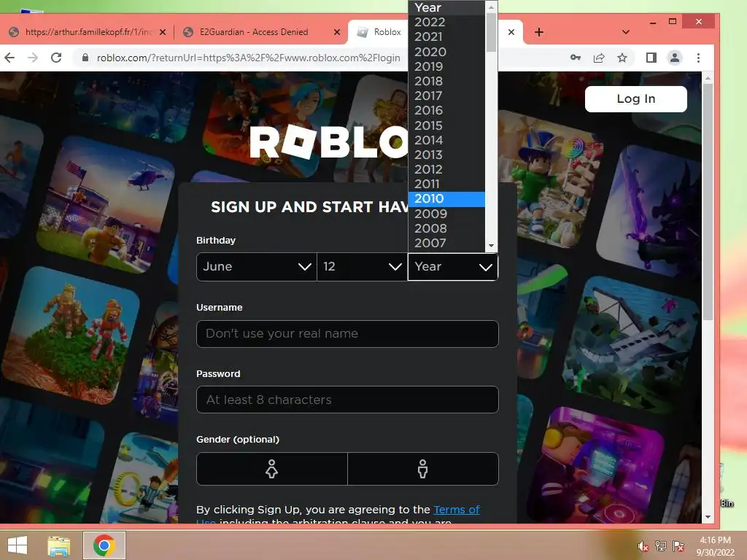Screen dimensions: 747x560
Task: Click the capture-the-flag game thumbnail
Action: [x=106, y=205]
